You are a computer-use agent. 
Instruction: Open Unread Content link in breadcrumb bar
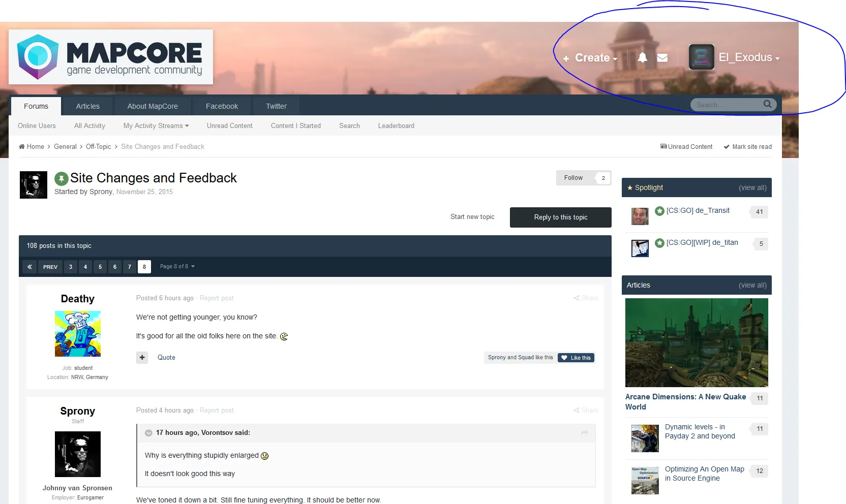point(686,147)
